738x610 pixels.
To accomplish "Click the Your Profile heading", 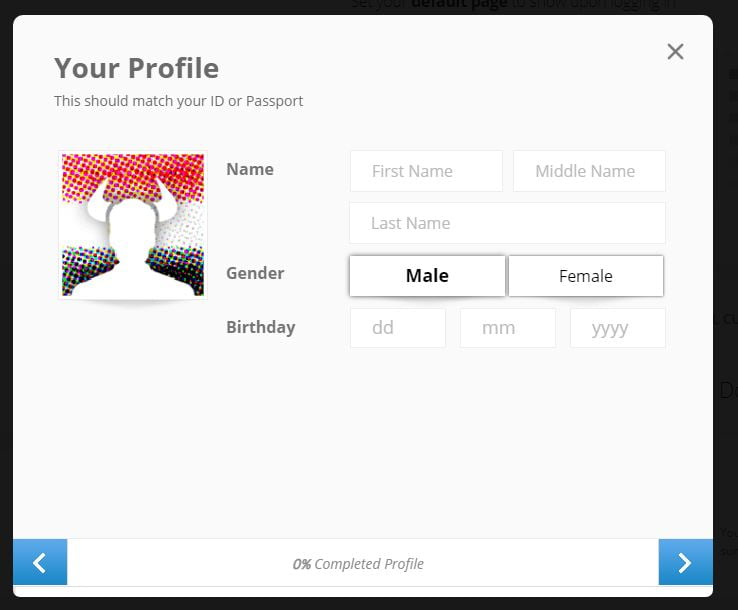I will point(136,68).
